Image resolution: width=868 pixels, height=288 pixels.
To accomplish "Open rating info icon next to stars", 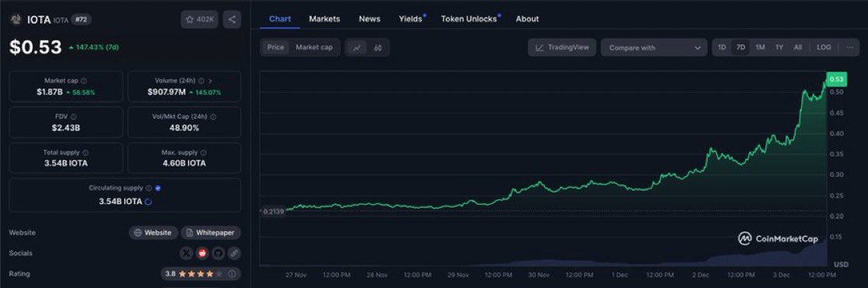I will click(x=232, y=274).
